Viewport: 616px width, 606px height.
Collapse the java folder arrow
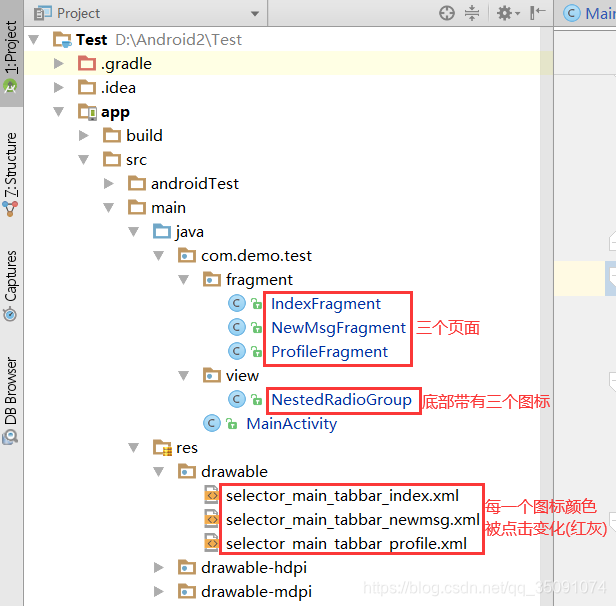click(134, 232)
